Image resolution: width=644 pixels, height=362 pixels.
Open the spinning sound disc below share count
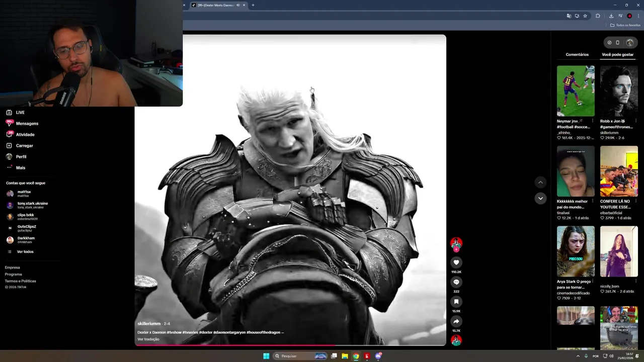(456, 340)
